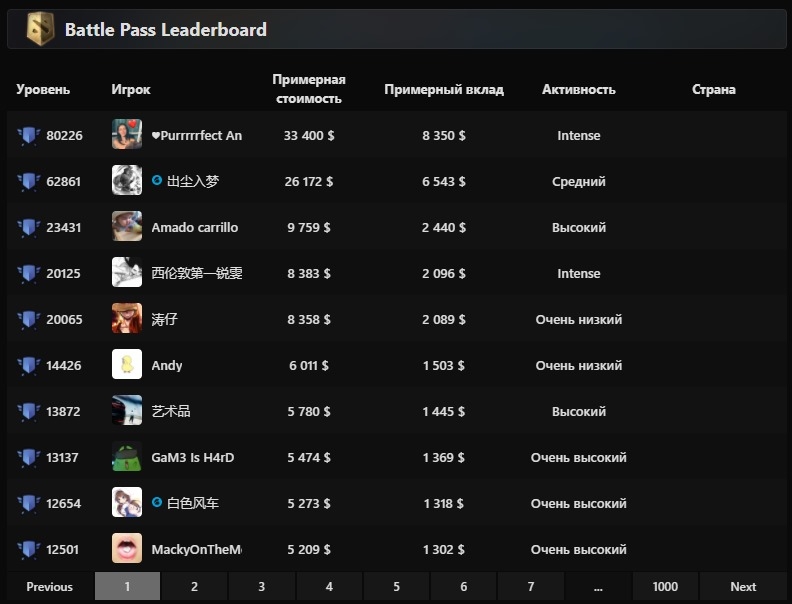
Task: Go to the Previous page
Action: [50, 586]
